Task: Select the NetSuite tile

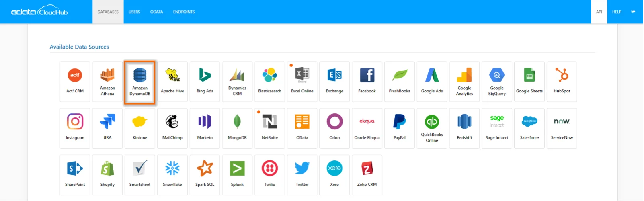Action: [270, 128]
